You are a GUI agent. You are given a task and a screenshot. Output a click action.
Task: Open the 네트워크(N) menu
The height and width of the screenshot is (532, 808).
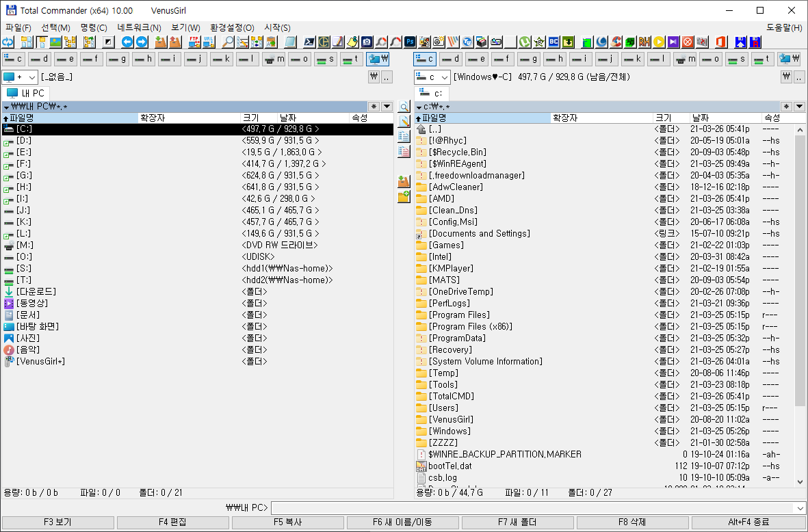(139, 28)
